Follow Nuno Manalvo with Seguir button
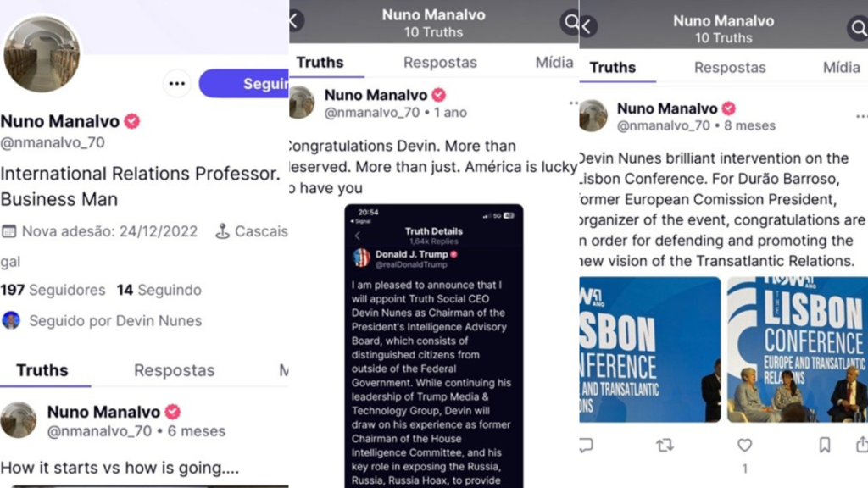 pos(244,84)
